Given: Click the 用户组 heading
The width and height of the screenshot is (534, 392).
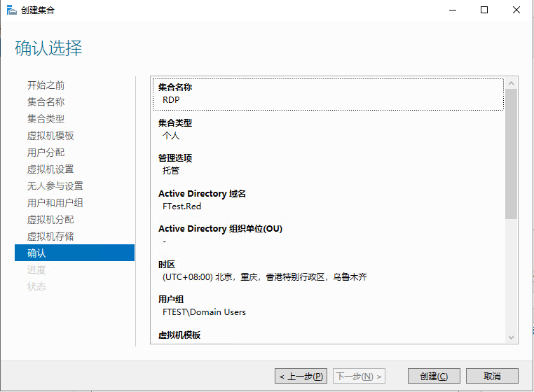Looking at the screenshot, I should (171, 300).
